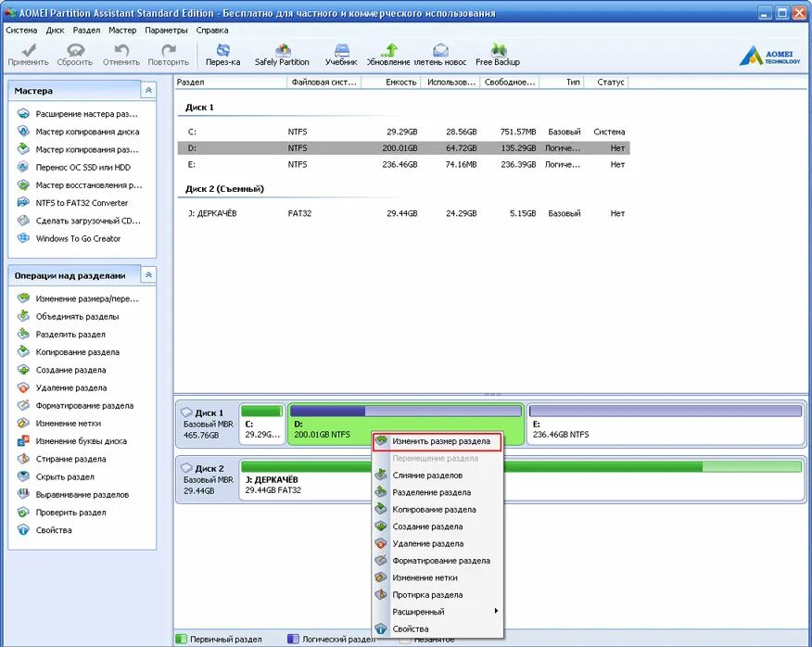
Task: Open NTFS to FAT32 Converter
Action: (x=82, y=203)
